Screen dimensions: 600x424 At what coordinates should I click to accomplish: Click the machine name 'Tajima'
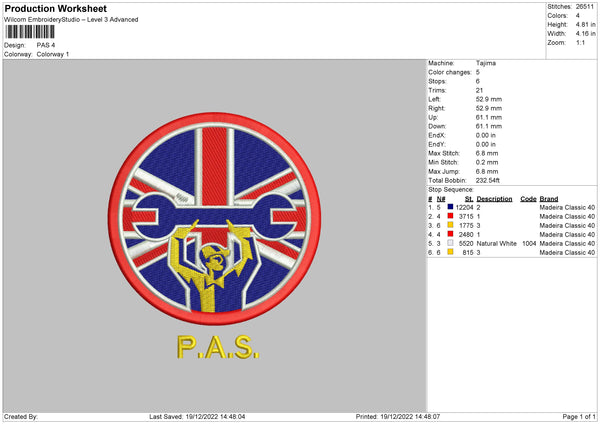[486, 63]
